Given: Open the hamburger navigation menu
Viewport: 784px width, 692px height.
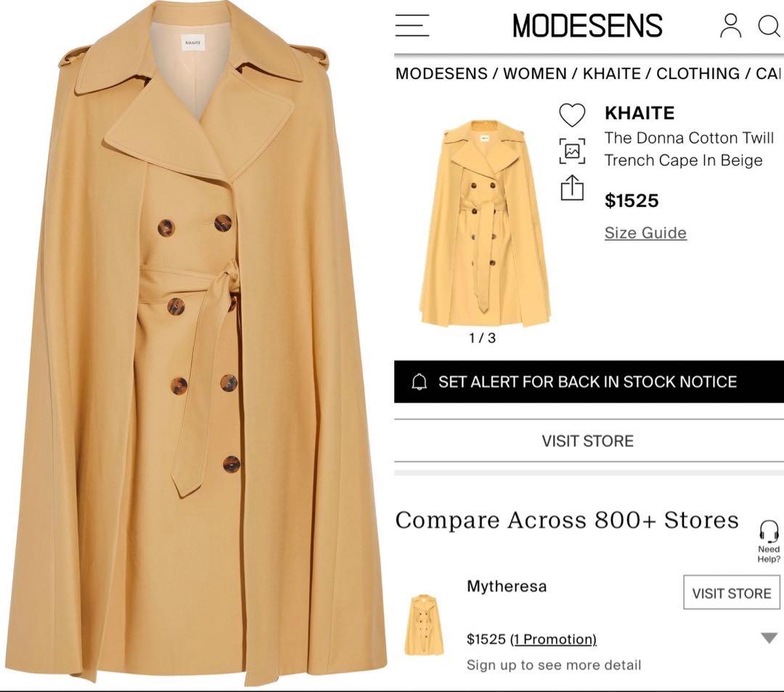Looking at the screenshot, I should (x=412, y=25).
